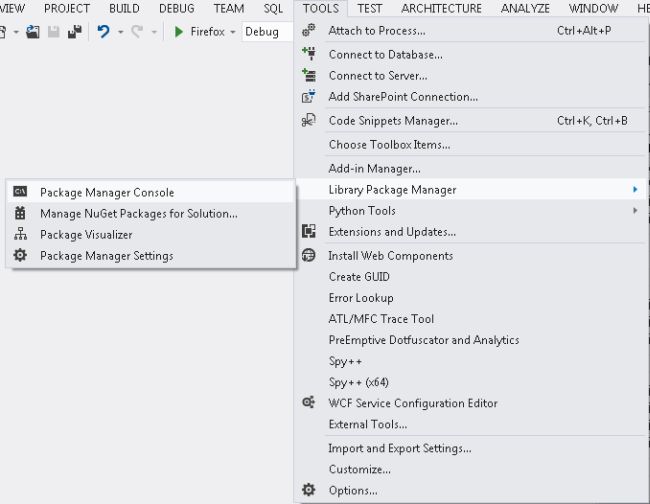
Task: Click the Save toolbar icon
Action: 54,32
